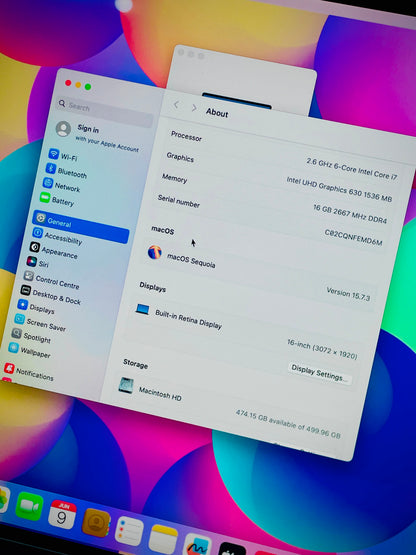This screenshot has width=416, height=555.
Task: Open Calendar from the Dock
Action: [x=62, y=515]
